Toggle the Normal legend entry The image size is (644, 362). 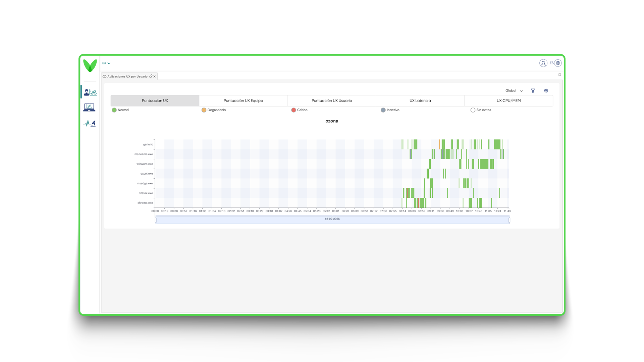coord(120,110)
